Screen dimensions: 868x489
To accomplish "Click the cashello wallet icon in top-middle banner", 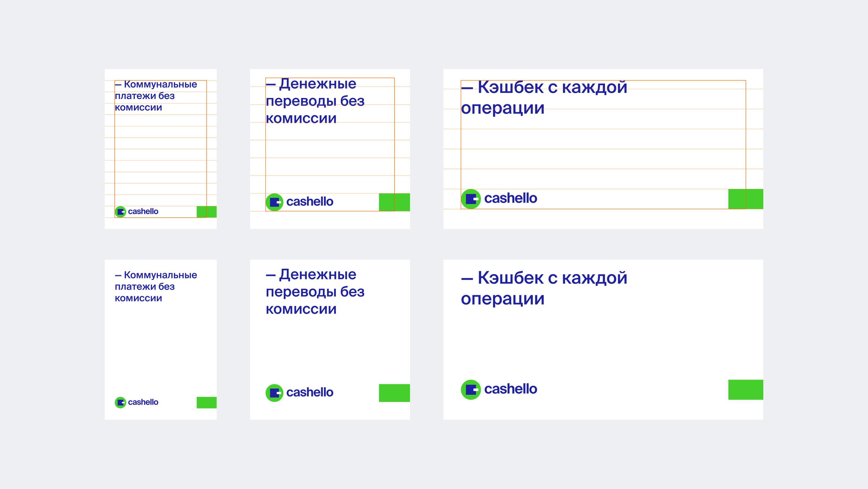I will coord(274,202).
